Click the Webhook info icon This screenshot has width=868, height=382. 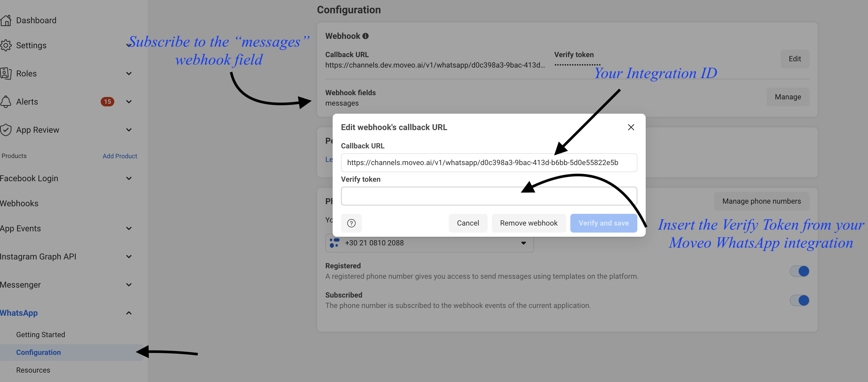point(365,36)
